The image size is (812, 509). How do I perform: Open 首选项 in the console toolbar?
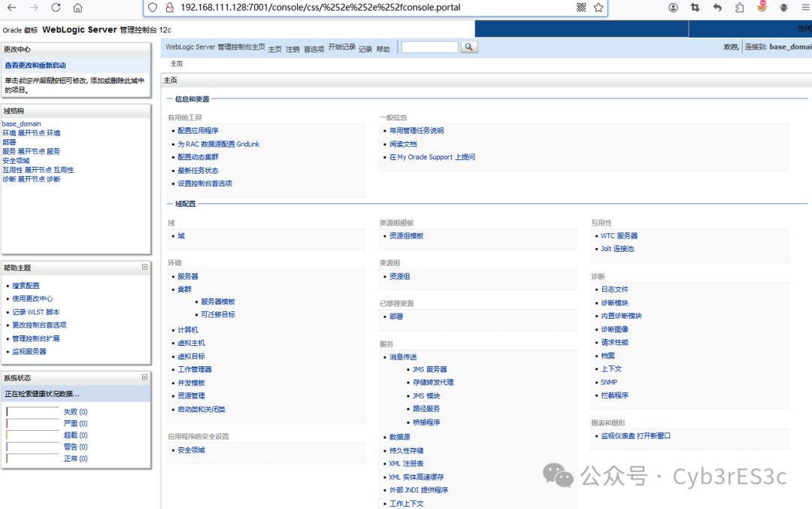[314, 49]
